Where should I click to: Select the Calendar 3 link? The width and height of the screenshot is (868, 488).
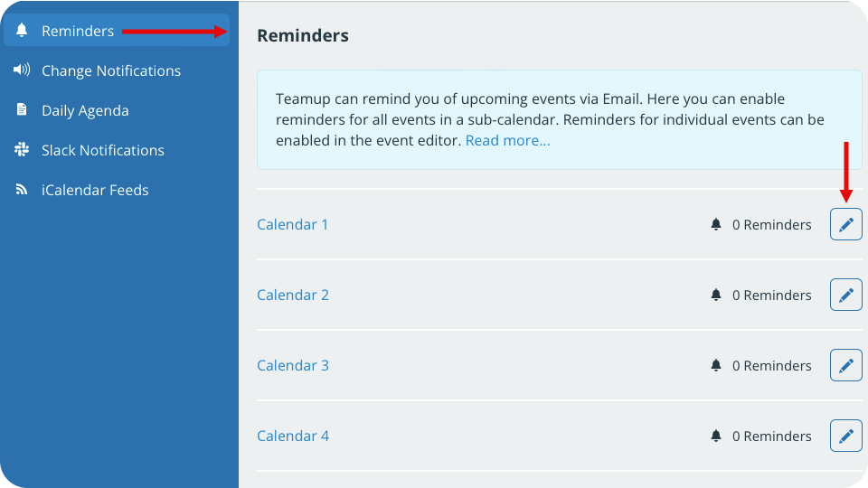point(293,365)
